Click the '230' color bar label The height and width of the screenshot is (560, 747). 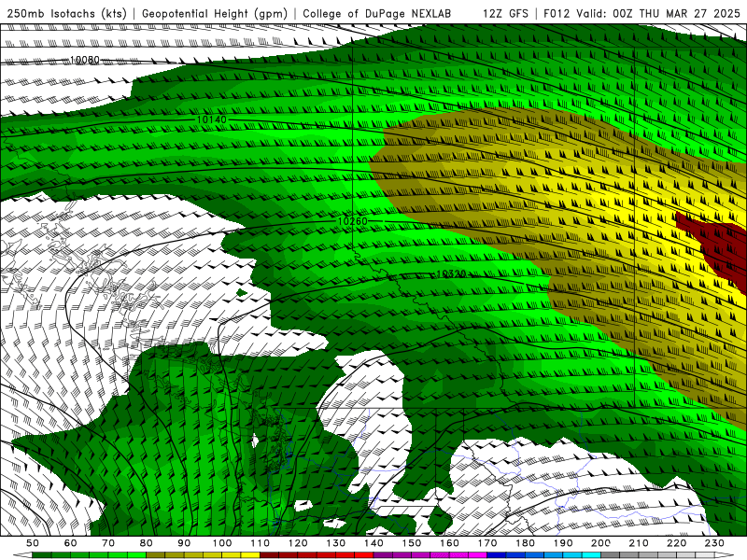(x=714, y=543)
